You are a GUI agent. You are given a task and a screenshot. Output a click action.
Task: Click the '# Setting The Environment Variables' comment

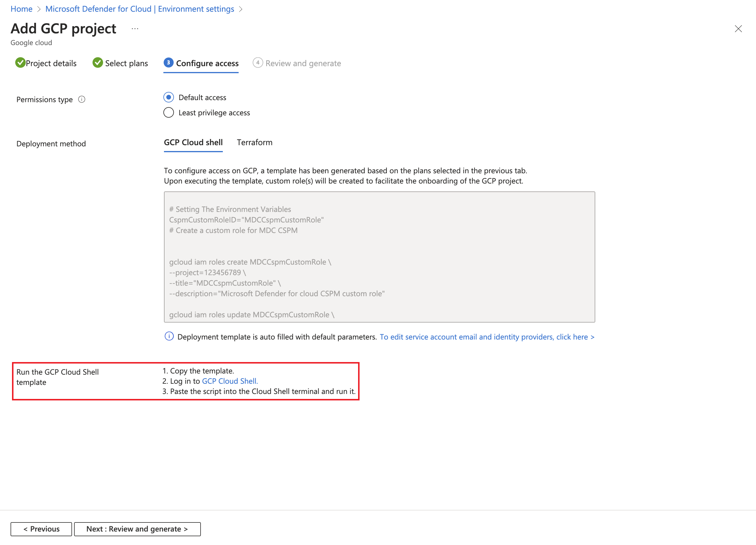(x=230, y=209)
